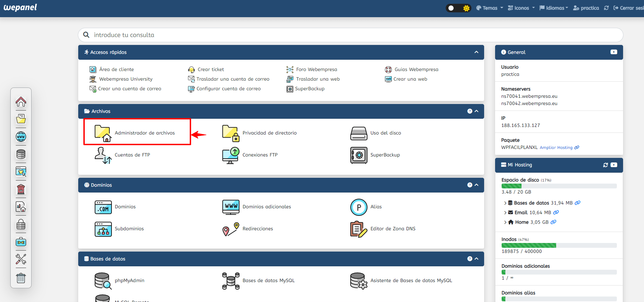
Task: Open the practica user menu
Action: click(586, 8)
